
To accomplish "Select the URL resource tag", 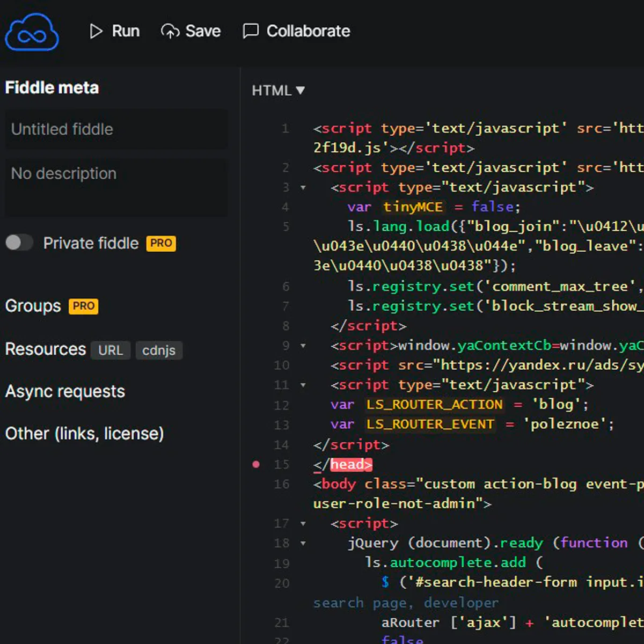I will click(x=111, y=350).
